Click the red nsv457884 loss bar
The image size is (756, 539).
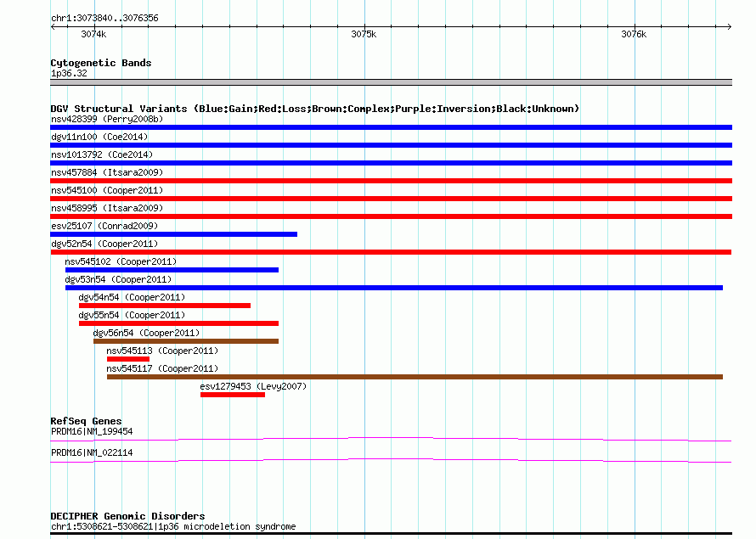(x=391, y=181)
